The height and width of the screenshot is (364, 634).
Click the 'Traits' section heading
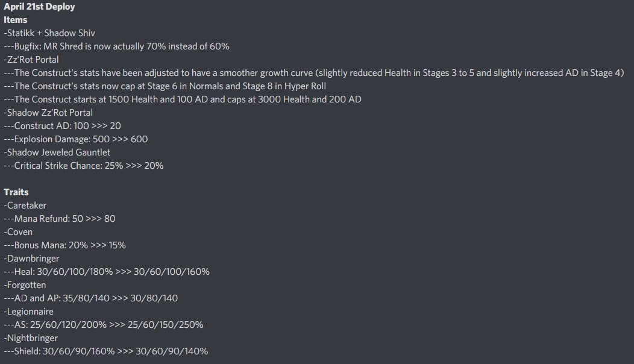pos(16,192)
